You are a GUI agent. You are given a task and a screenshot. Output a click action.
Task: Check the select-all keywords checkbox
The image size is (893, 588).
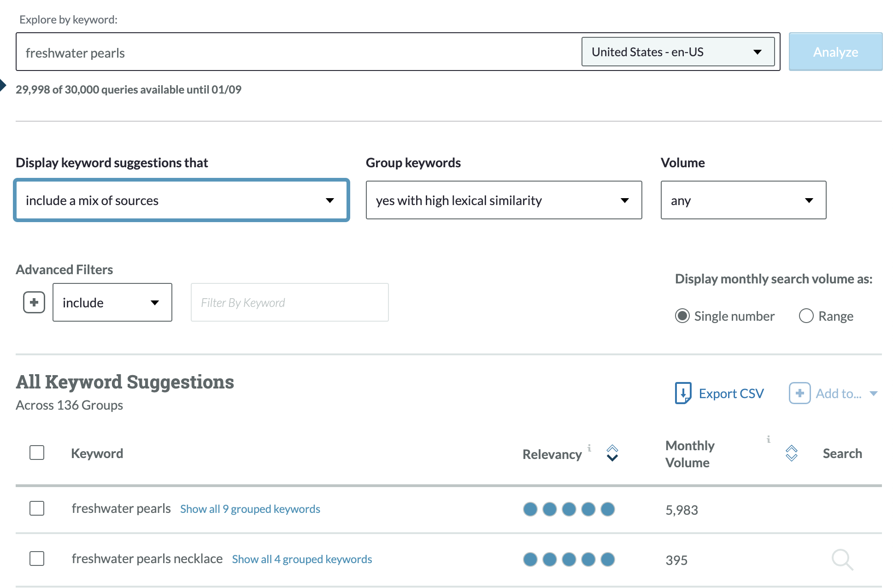[37, 453]
